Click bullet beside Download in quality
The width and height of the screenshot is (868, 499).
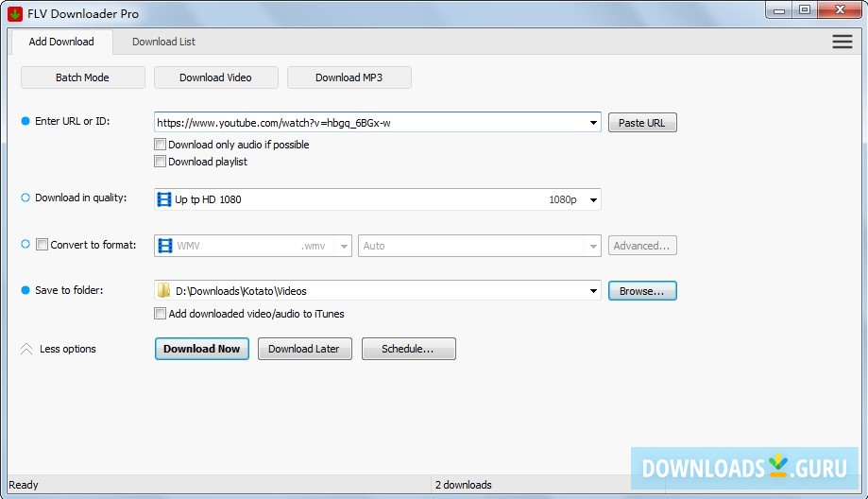click(25, 198)
